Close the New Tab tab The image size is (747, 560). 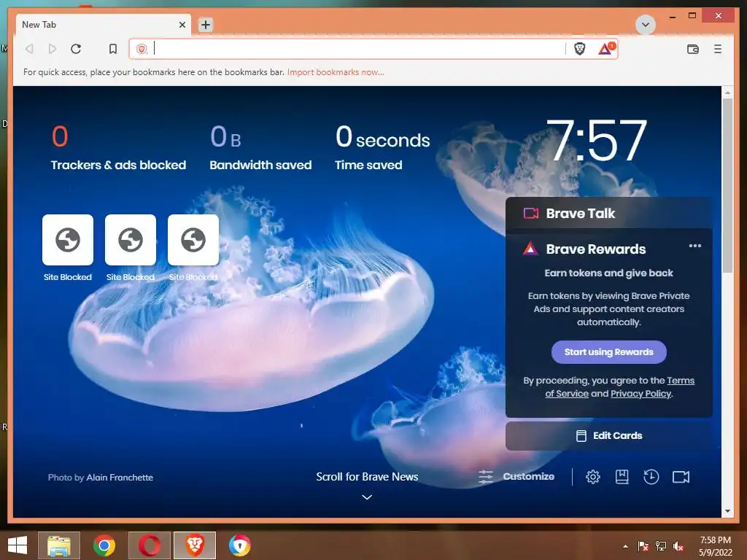[182, 25]
